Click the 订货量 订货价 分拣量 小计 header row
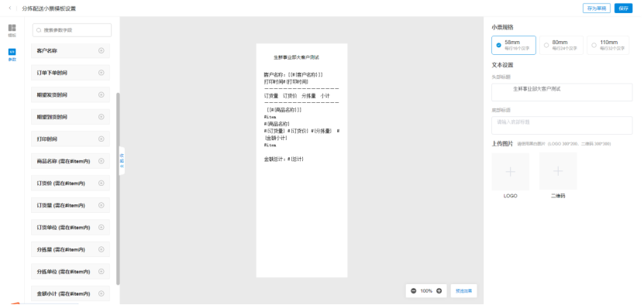 coord(297,96)
